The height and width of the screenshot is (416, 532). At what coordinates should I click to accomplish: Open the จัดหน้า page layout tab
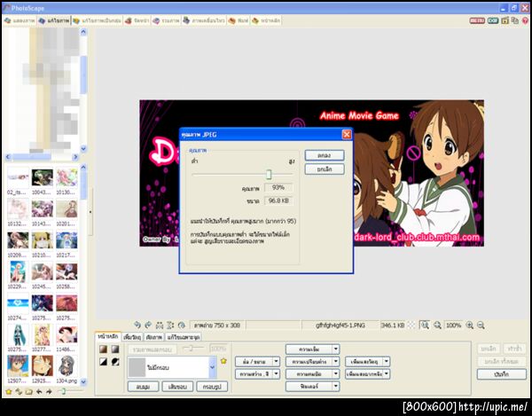(x=137, y=20)
